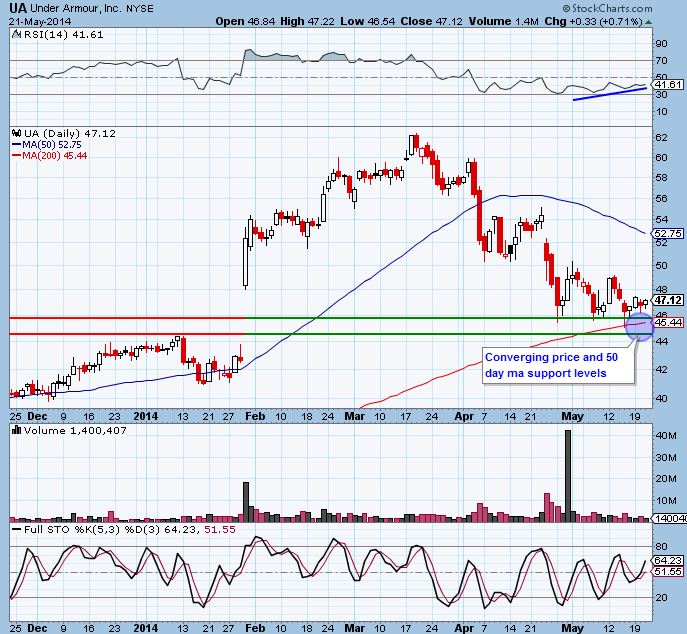This screenshot has width=687, height=634.
Task: Click the Volume 1.4M header value
Action: click(x=503, y=21)
